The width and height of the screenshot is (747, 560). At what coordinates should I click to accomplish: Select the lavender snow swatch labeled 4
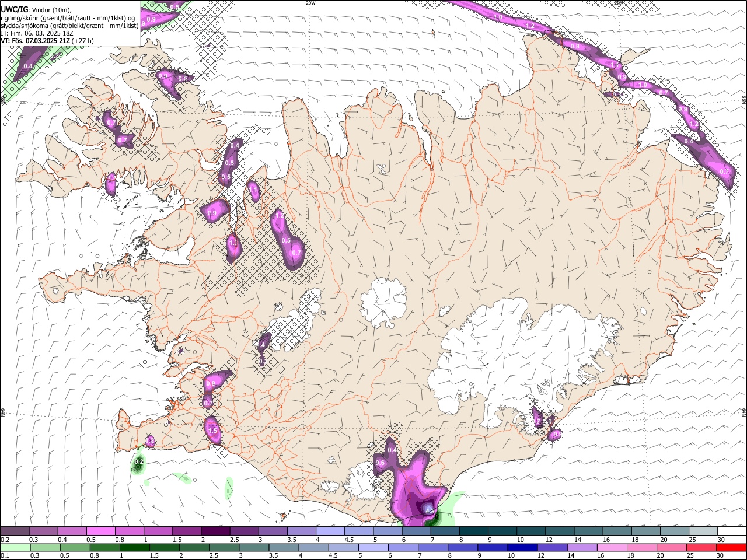(330, 531)
